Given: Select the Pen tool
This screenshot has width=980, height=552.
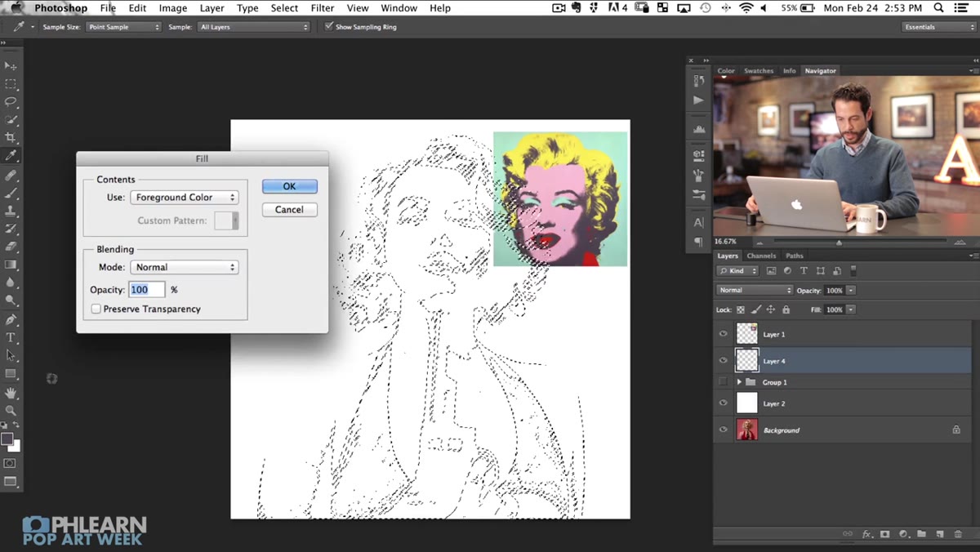Looking at the screenshot, I should [11, 320].
